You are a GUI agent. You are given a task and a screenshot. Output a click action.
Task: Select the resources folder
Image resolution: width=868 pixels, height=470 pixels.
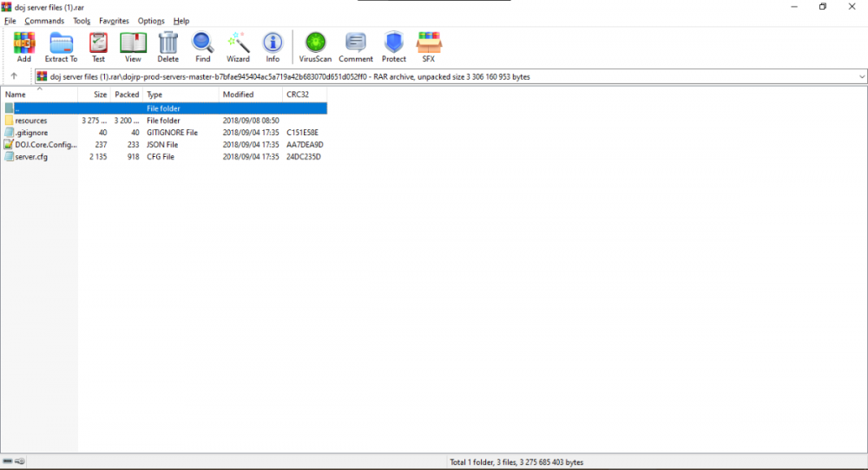point(31,121)
